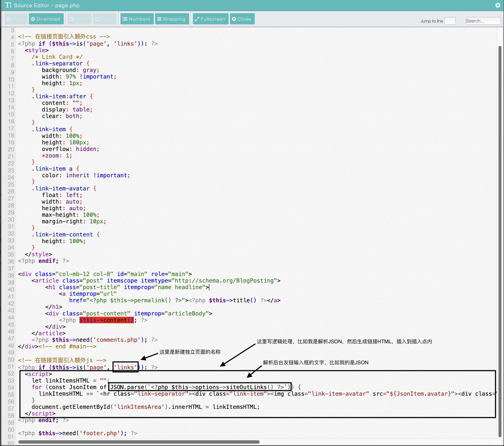The width and height of the screenshot is (504, 446).
Task: Focus the Jump to line input box
Action: pyautogui.click(x=450, y=21)
